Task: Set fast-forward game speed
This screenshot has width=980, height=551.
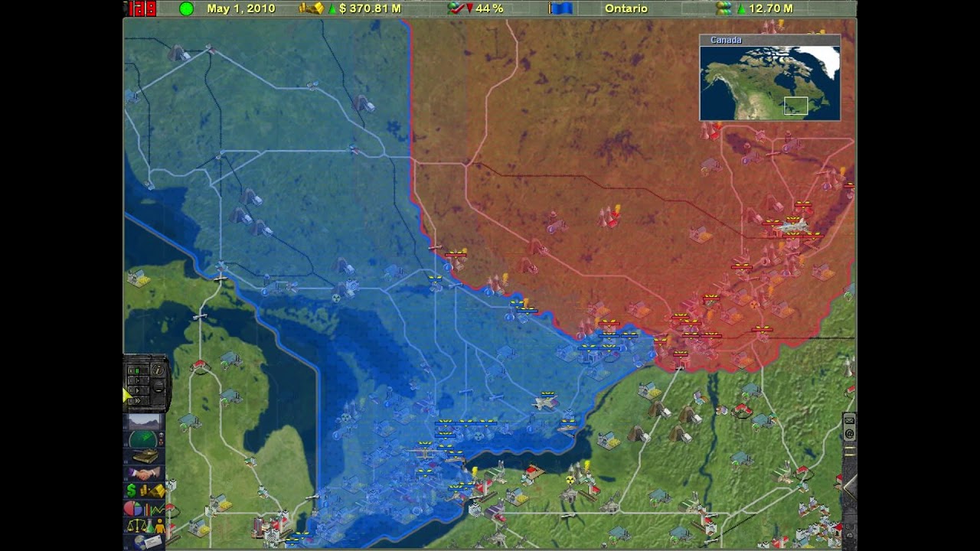Action: click(139, 401)
